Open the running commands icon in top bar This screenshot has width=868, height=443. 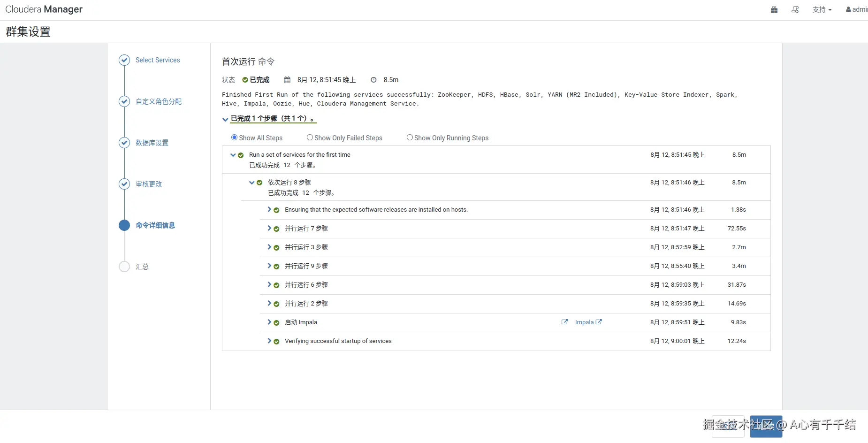pyautogui.click(x=795, y=10)
